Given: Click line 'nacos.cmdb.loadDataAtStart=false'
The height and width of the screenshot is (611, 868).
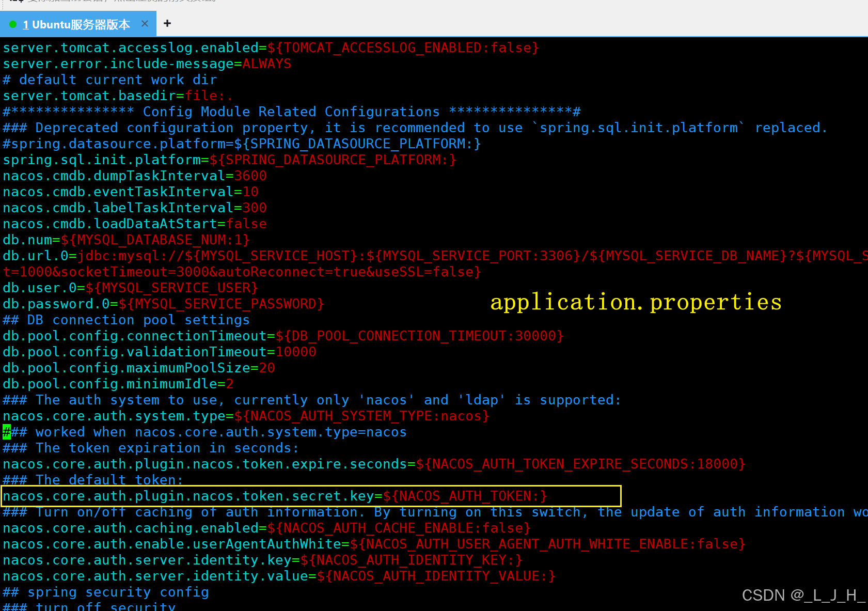Looking at the screenshot, I should click(135, 224).
